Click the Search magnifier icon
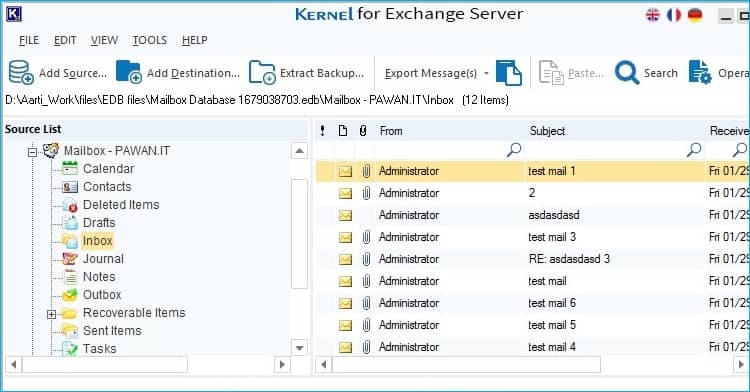The image size is (750, 392). [627, 73]
